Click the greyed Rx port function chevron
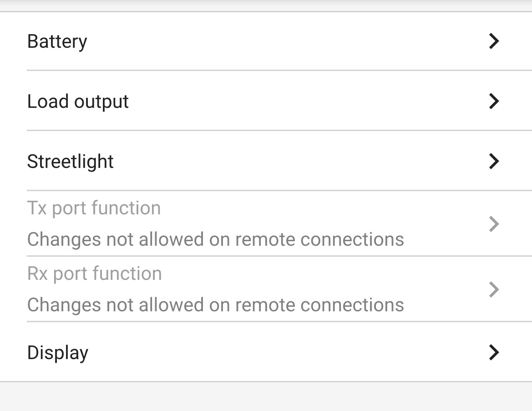Image resolution: width=532 pixels, height=411 pixels. [x=494, y=289]
